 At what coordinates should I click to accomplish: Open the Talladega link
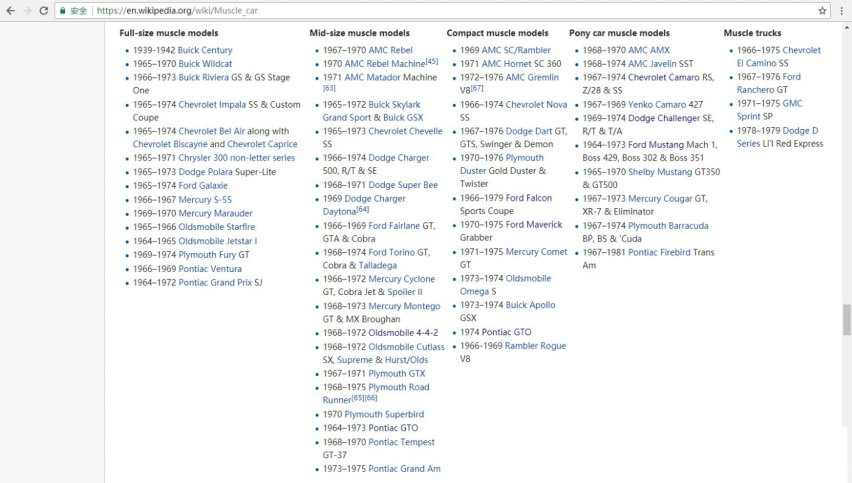point(378,265)
